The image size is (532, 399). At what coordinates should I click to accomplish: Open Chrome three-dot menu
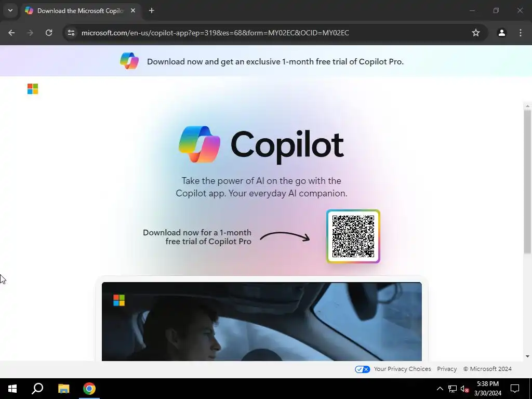coord(521,33)
